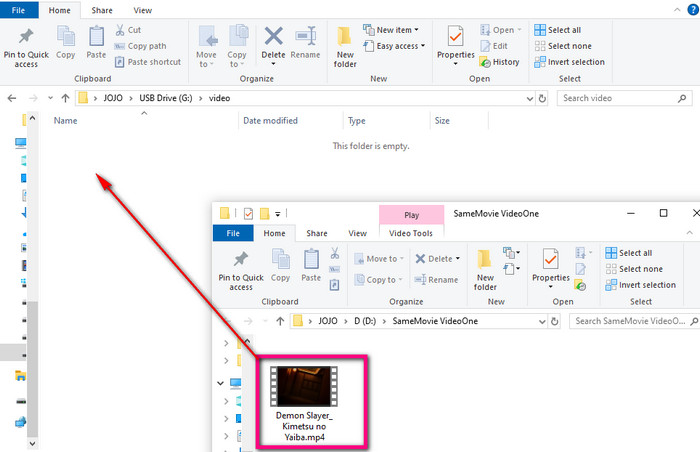Open Video Tools tab in SameMovie window

coord(411,233)
